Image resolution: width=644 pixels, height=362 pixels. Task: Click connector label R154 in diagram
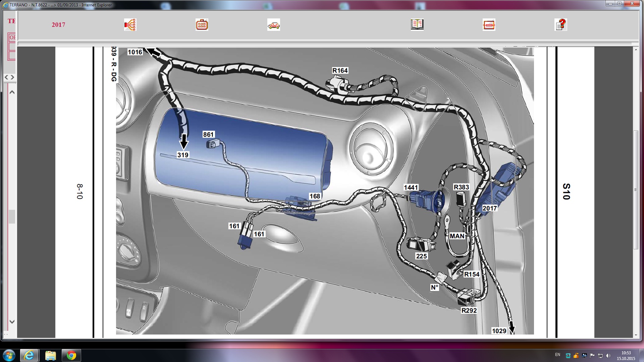click(x=472, y=274)
